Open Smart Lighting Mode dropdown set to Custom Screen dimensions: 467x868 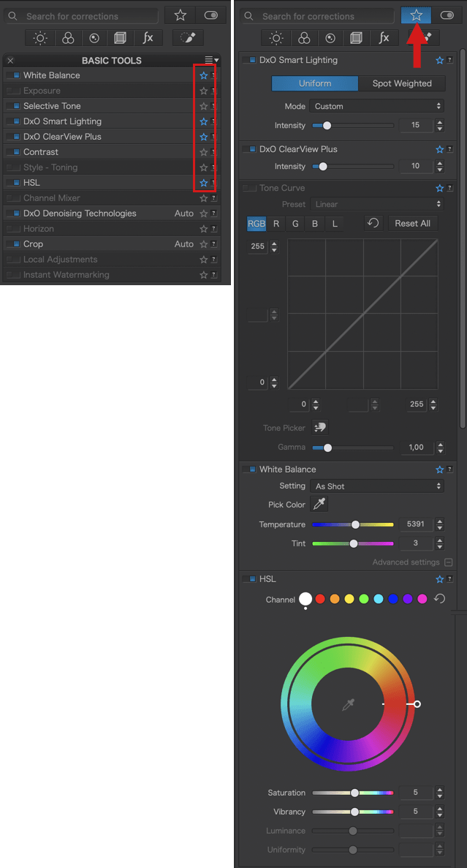[x=377, y=106]
